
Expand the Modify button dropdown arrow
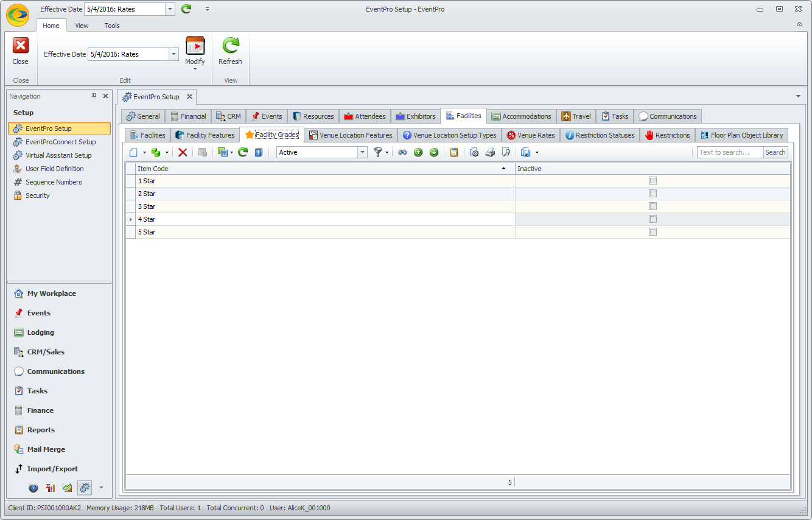coord(195,69)
